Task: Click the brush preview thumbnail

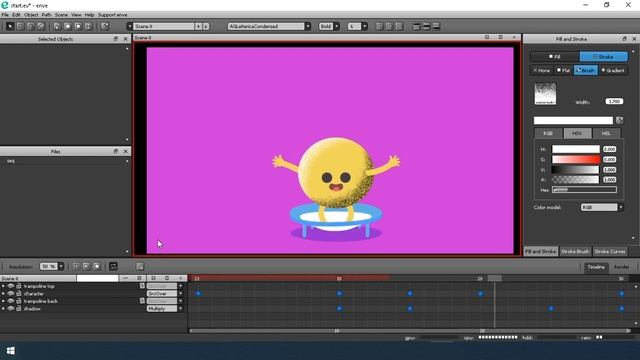Action: (x=545, y=94)
